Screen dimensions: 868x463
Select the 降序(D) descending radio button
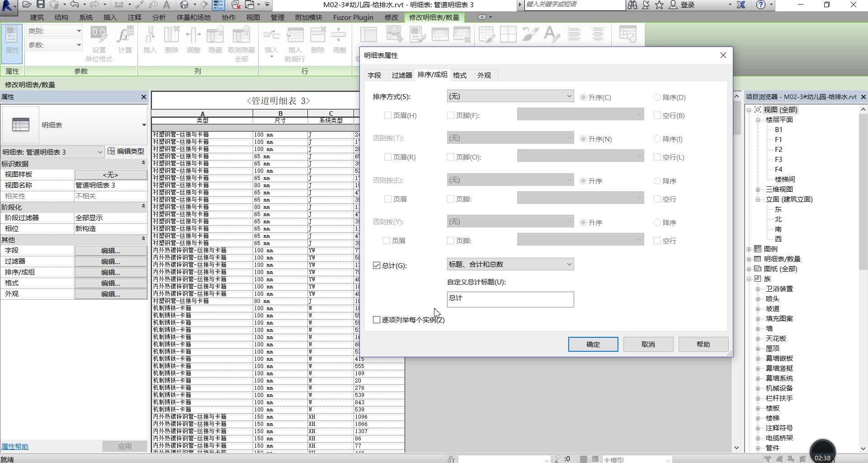pyautogui.click(x=657, y=97)
